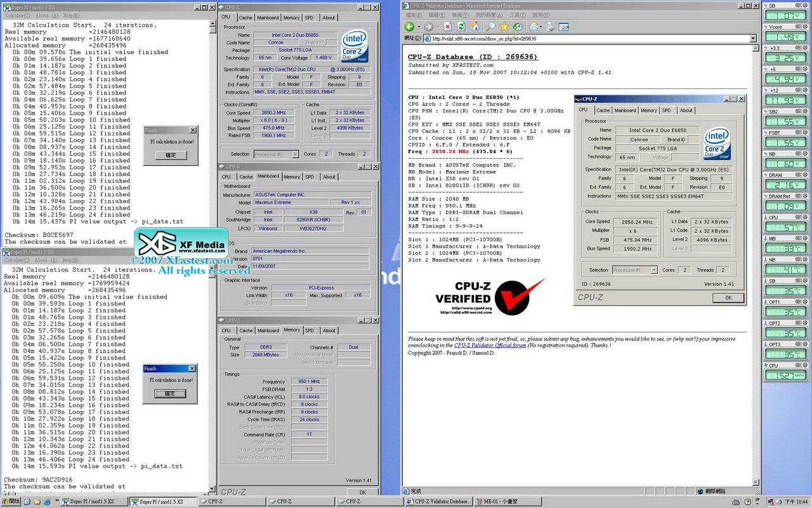
Task: Switch to SPD tab in the top CPU-Z window
Action: tap(309, 18)
